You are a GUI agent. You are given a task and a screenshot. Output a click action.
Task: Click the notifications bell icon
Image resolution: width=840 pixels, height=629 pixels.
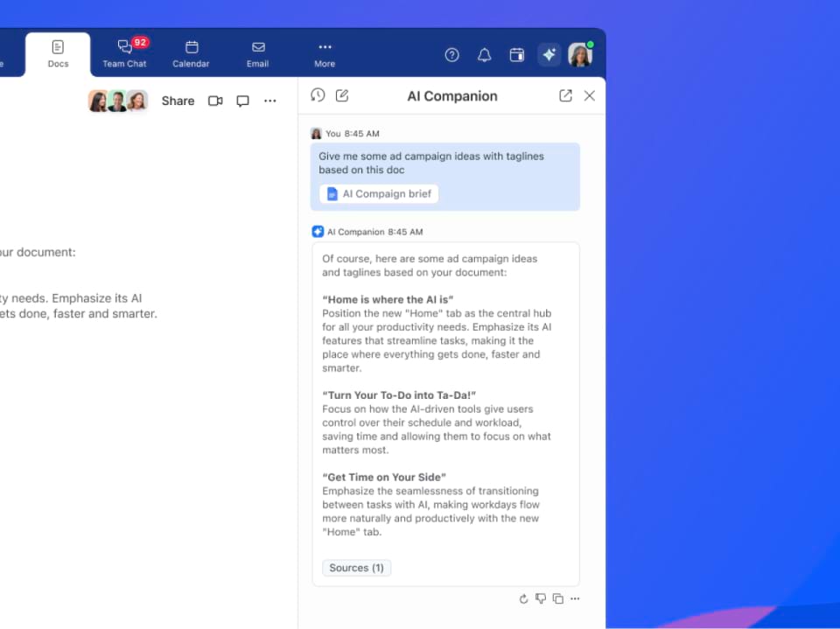click(x=484, y=55)
